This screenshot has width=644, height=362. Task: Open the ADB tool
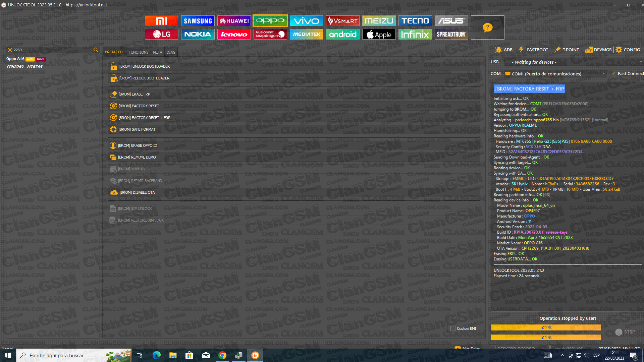tap(504, 50)
